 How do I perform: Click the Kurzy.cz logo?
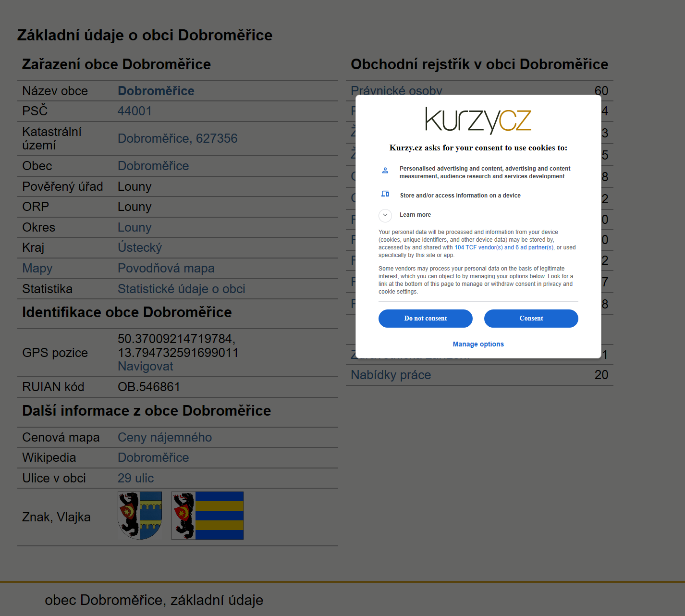(478, 120)
